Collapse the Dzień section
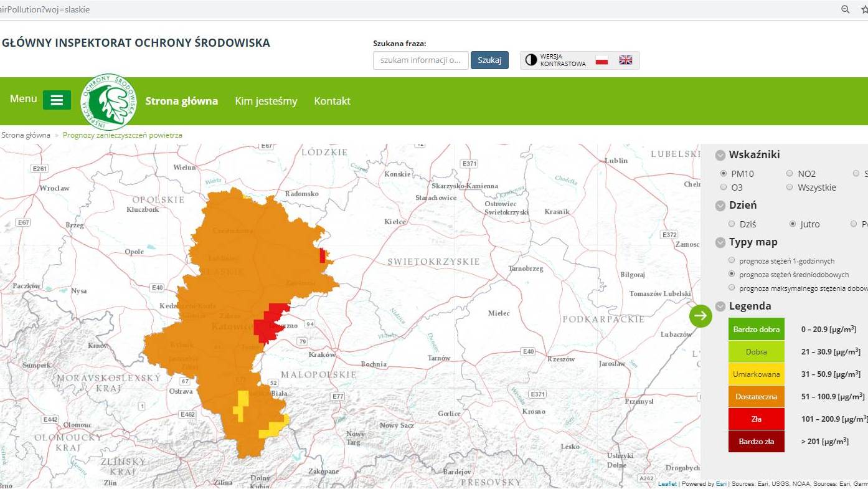This screenshot has height=489, width=868. point(720,206)
